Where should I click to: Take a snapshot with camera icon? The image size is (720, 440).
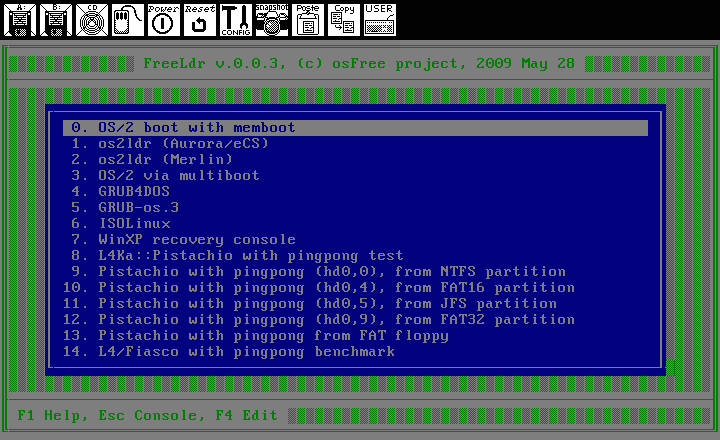270,20
